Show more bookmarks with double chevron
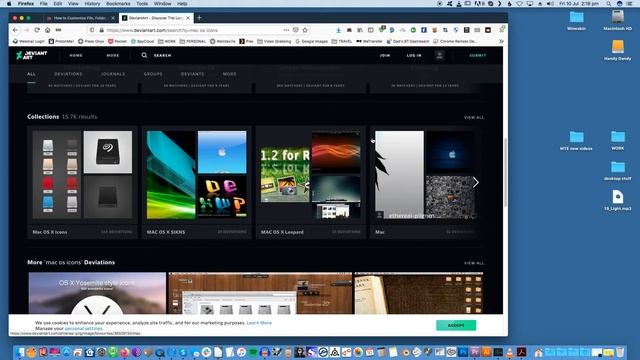640x360 pixels. coord(501,41)
